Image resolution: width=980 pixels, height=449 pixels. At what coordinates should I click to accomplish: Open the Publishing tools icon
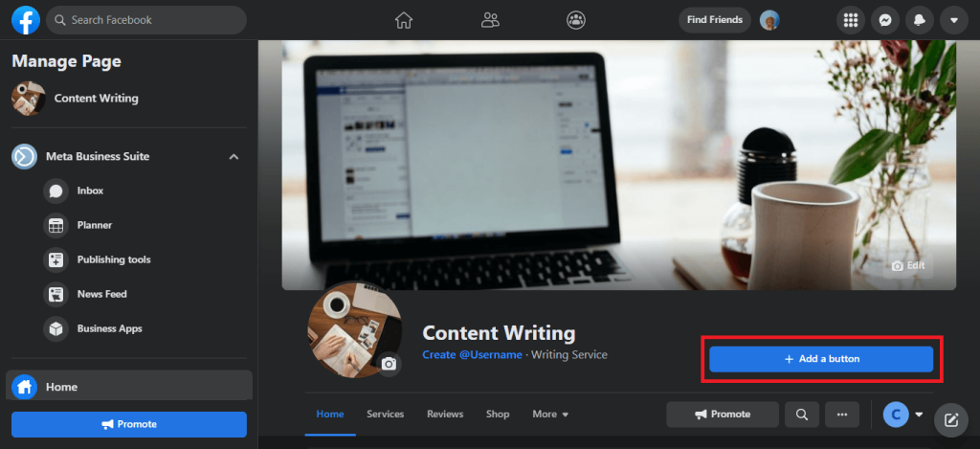coord(56,259)
